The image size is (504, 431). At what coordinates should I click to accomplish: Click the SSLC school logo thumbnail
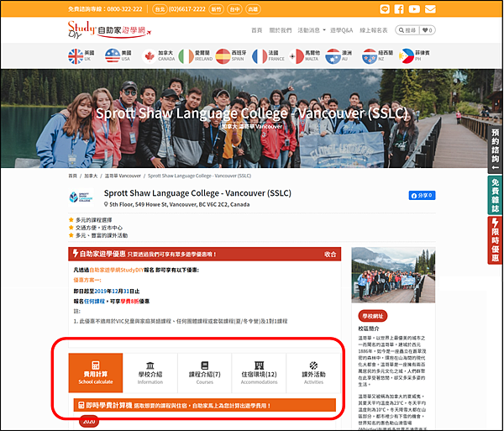point(81,197)
